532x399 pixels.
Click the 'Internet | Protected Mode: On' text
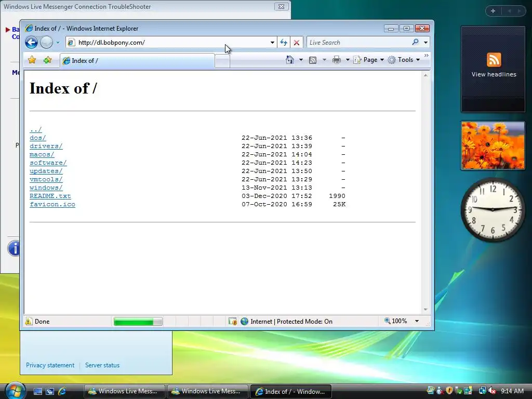click(x=291, y=321)
